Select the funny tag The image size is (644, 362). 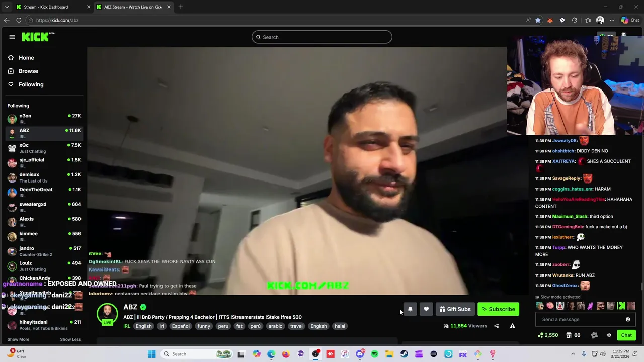[x=204, y=326]
